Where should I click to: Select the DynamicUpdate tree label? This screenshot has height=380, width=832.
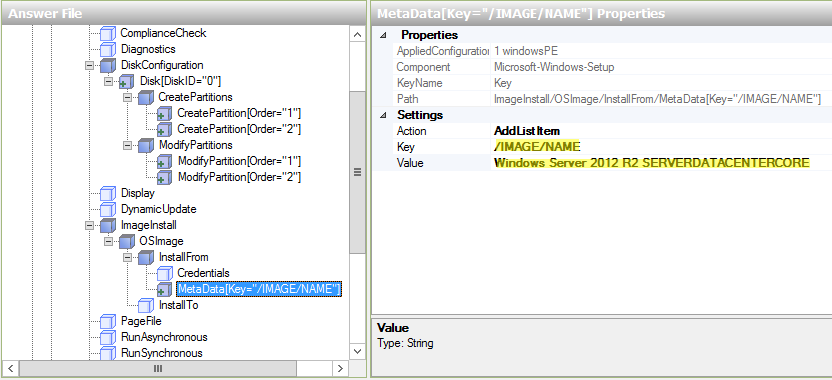[x=159, y=210]
